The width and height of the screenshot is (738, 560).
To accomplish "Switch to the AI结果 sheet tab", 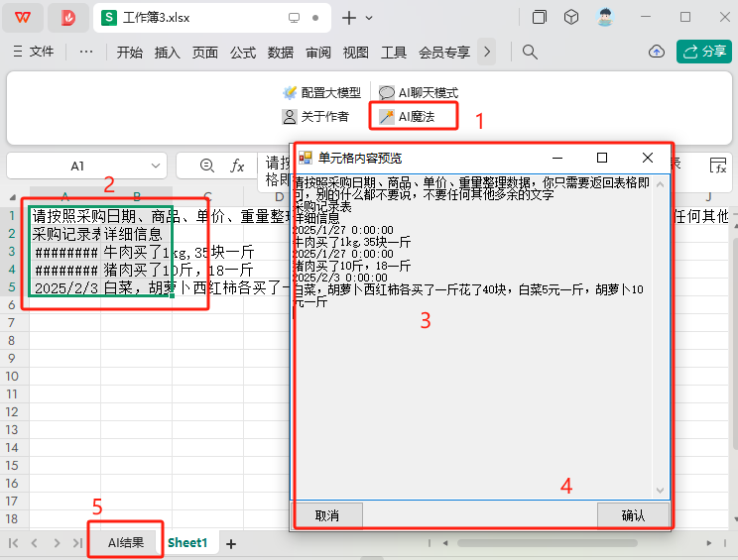I will pyautogui.click(x=126, y=542).
